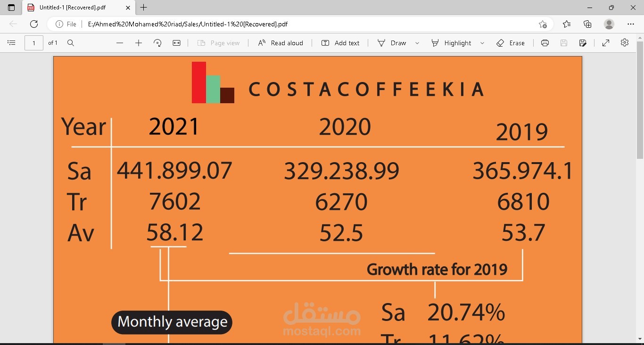Open the browser profile menu
Image resolution: width=644 pixels, height=345 pixels.
(x=609, y=24)
